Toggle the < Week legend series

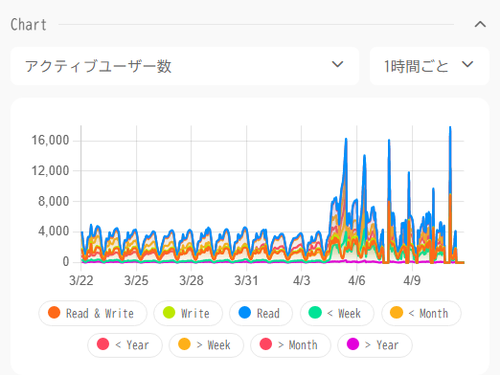click(337, 313)
